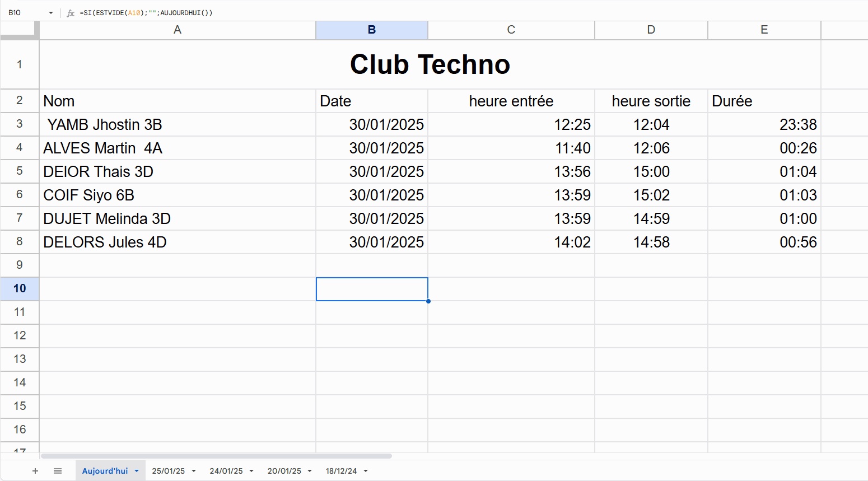Switch to the 20/01/25 sheet tab

(284, 471)
